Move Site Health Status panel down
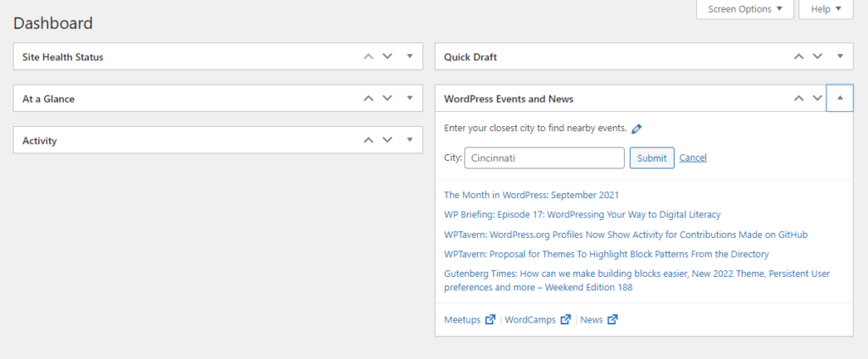Image resolution: width=868 pixels, height=359 pixels. (387, 57)
